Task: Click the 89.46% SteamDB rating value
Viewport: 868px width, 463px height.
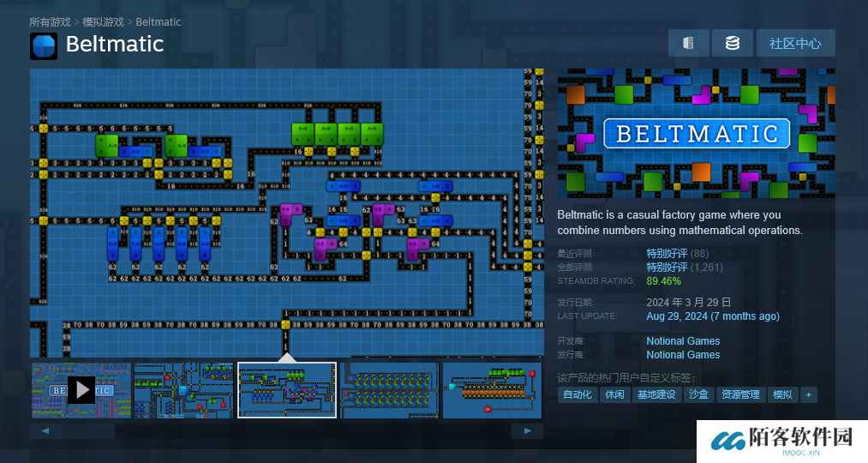Action: 663,280
